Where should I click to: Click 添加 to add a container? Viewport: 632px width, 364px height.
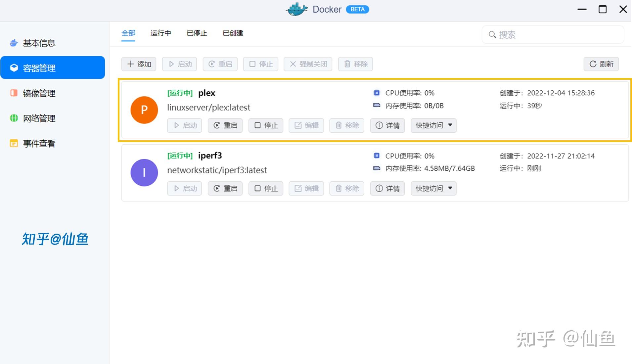pos(139,64)
